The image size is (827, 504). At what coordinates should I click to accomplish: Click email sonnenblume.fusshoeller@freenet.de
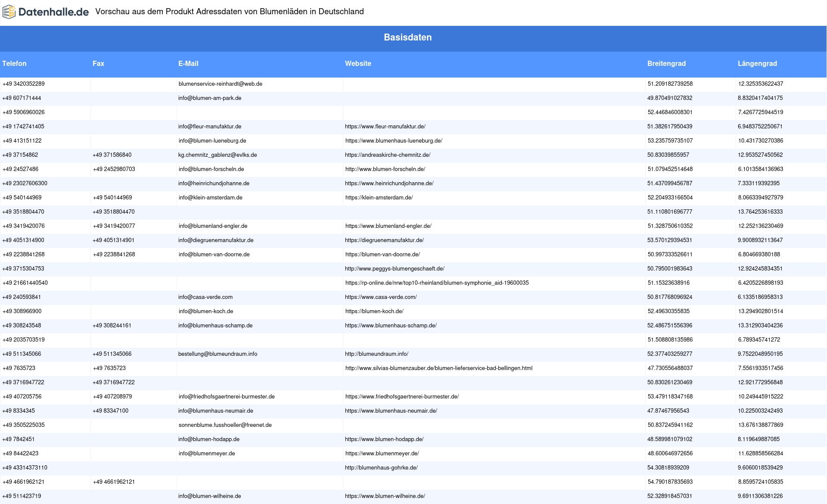click(x=225, y=425)
